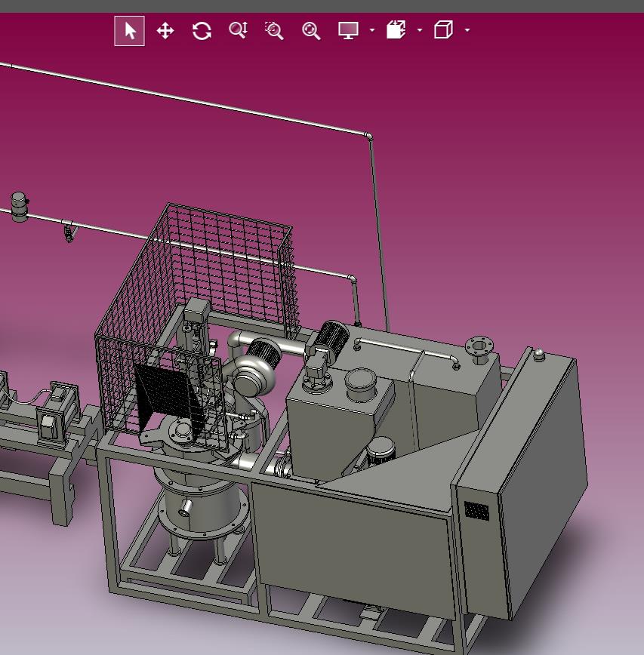Screen dimensions: 644x655
Task: Click the view orientation cube icon
Action: 443,30
